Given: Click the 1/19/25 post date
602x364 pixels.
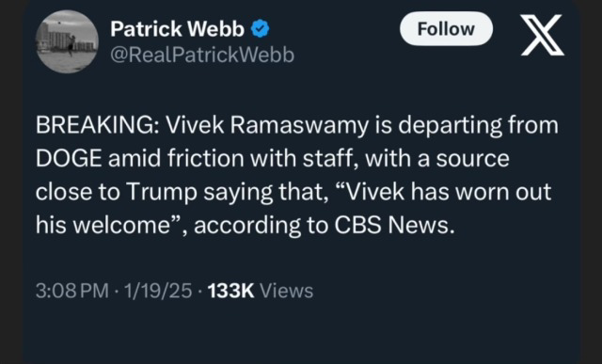Looking at the screenshot, I should point(158,291).
